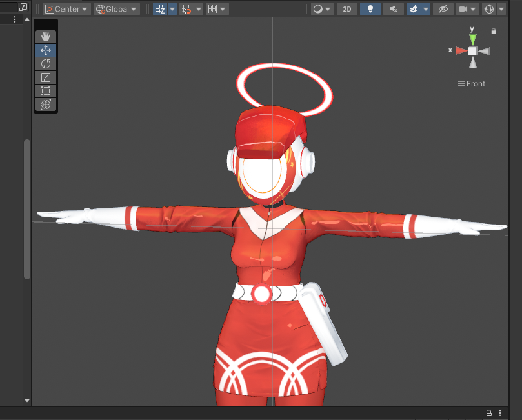The image size is (522, 420).
Task: Click the tools overlay drag handle
Action: point(46,24)
